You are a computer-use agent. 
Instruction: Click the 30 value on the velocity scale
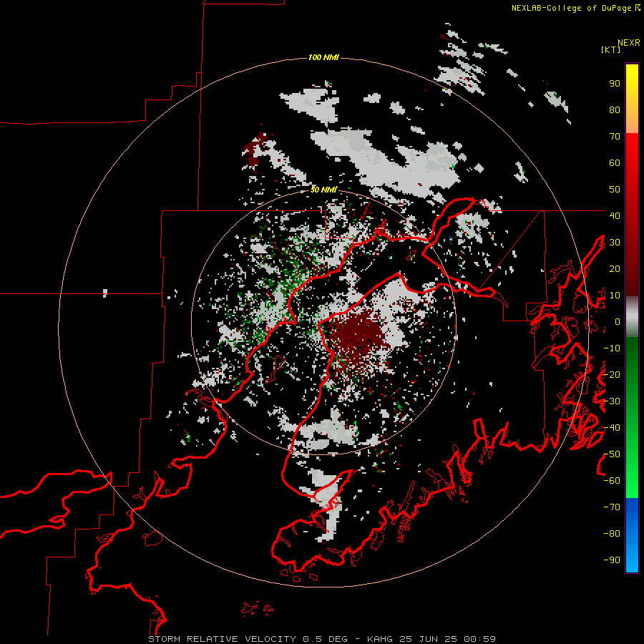[615, 243]
